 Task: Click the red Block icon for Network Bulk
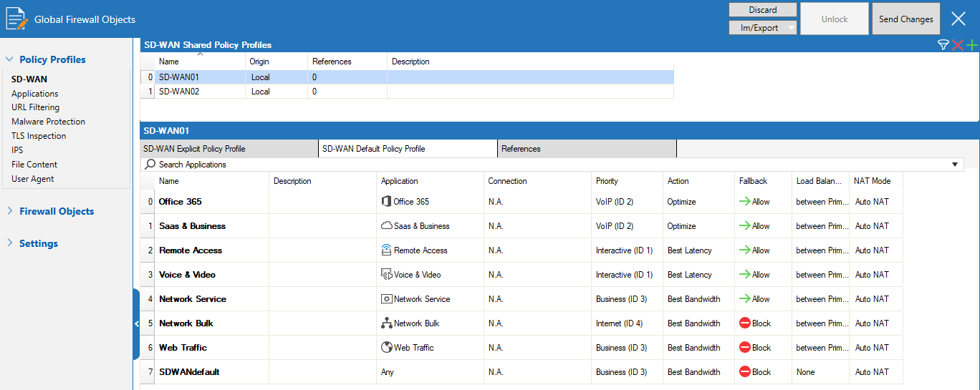(745, 323)
